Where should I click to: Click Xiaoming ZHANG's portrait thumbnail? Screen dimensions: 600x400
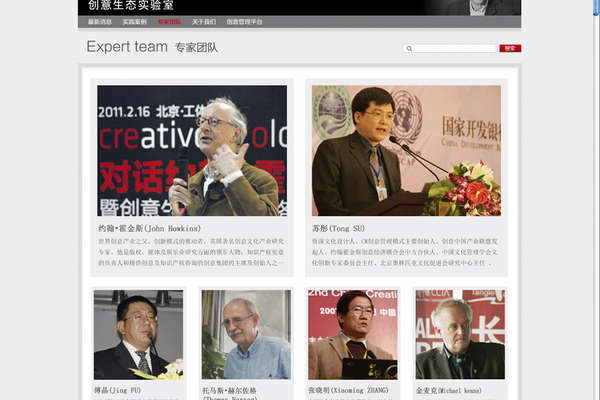[353, 335]
